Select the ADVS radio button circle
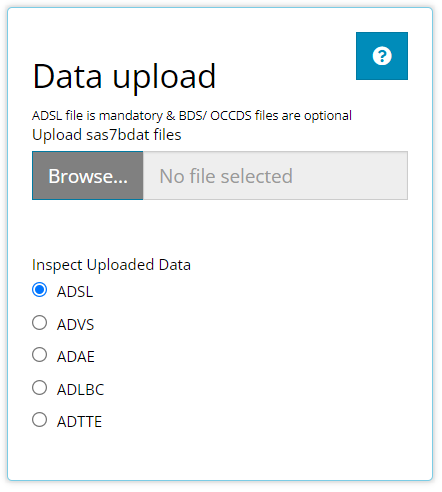The height and width of the screenshot is (492, 442). [39, 323]
